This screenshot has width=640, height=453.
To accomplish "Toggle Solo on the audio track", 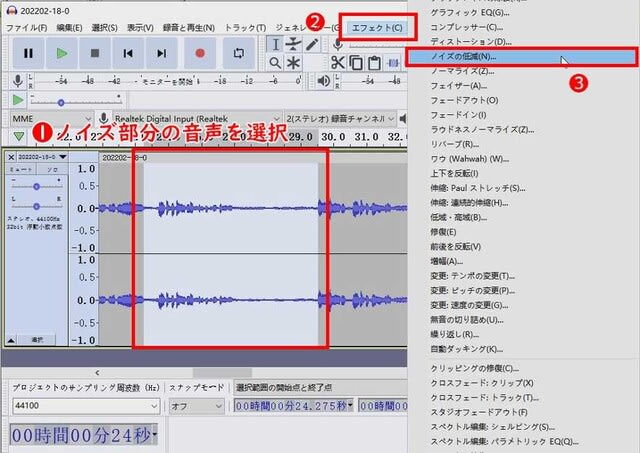I will [x=51, y=171].
